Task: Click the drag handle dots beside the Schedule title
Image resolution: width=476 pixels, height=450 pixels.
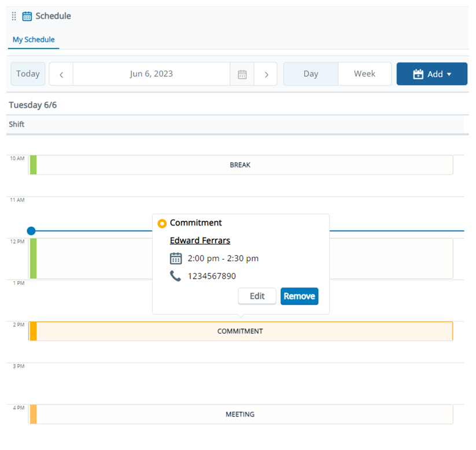Action: coord(13,16)
